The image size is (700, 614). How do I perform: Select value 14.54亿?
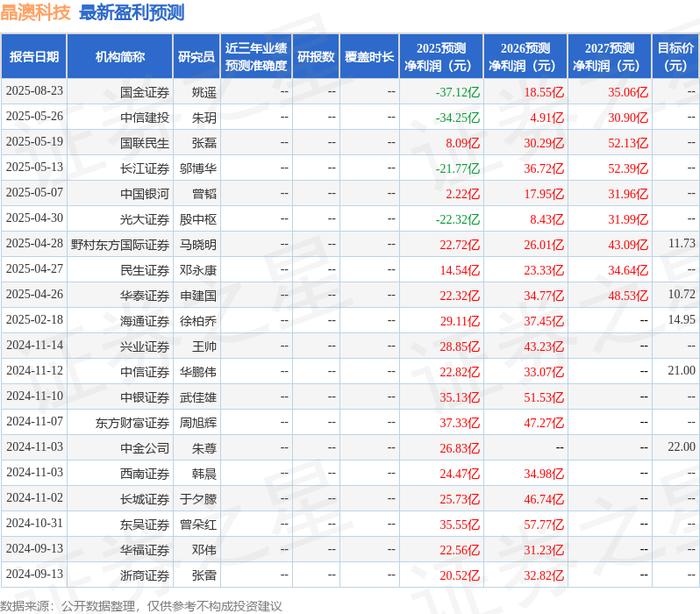coord(460,271)
